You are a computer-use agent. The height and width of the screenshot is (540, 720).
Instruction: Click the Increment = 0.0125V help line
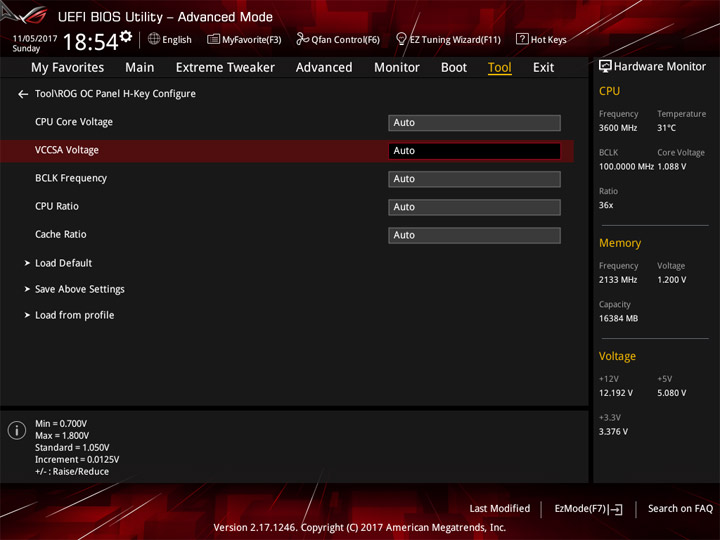tap(77, 460)
